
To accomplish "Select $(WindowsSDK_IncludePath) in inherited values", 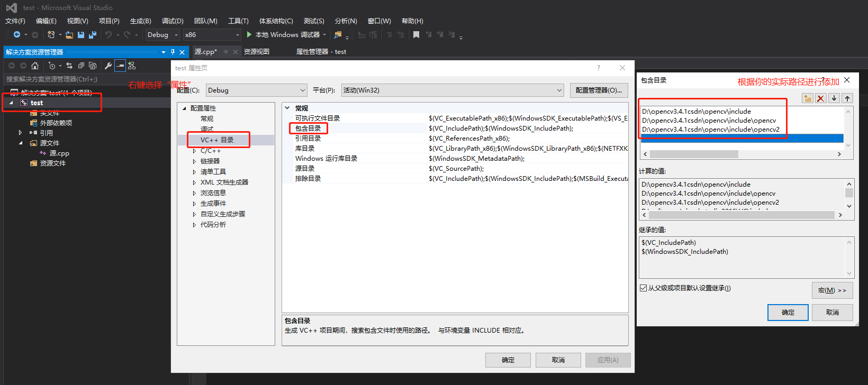I will 685,252.
